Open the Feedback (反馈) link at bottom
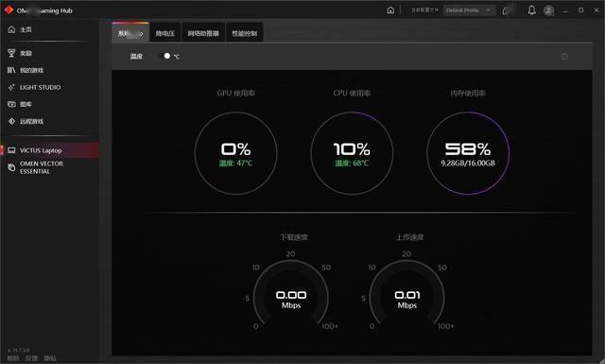Screen dimensions: 605x364 coord(31,358)
